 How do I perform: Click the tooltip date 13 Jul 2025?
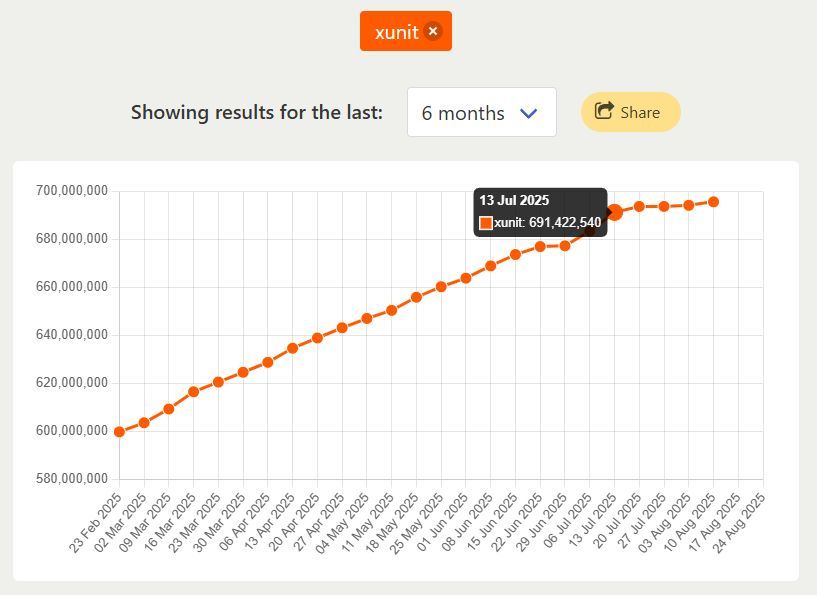pos(514,200)
